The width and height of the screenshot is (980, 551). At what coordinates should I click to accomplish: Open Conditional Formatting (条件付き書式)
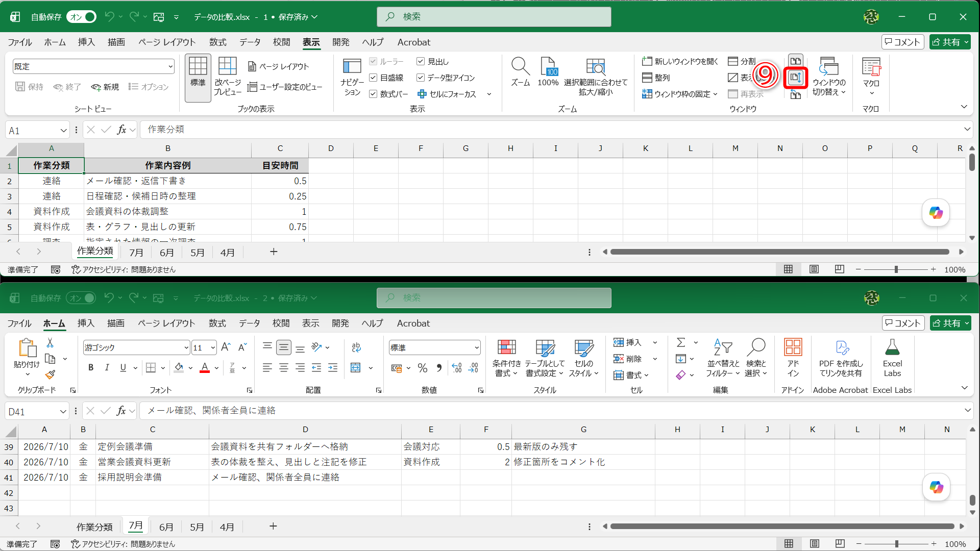pos(506,358)
